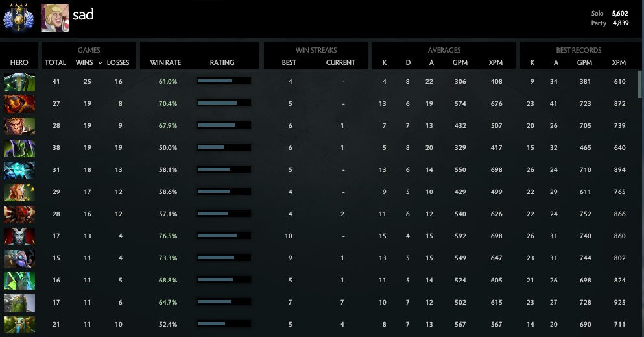Screen dimensions: 644x337
Task: Click the hero portrait with 41 total games
Action: tap(19, 82)
